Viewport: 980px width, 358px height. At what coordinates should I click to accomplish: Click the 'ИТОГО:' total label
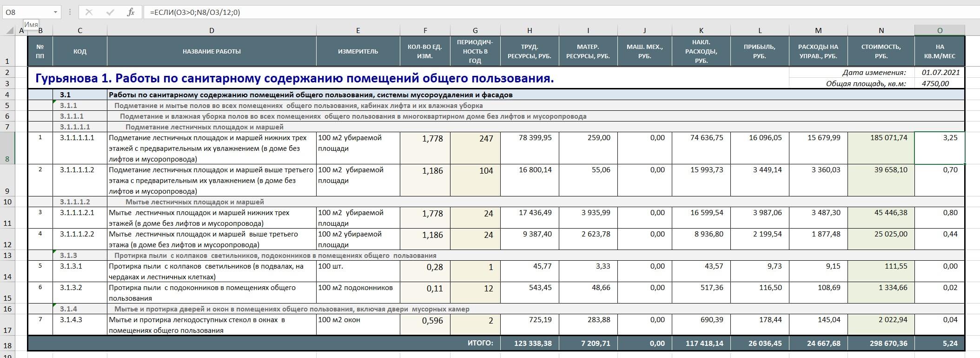[480, 343]
